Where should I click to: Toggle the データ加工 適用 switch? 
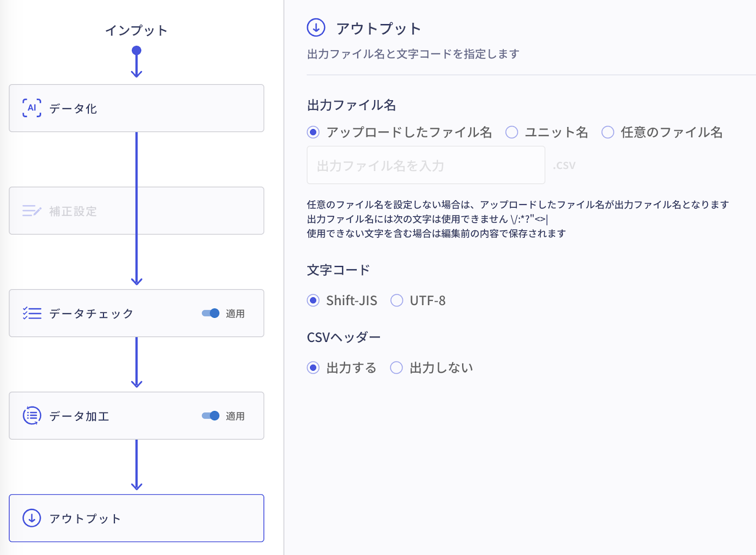210,416
